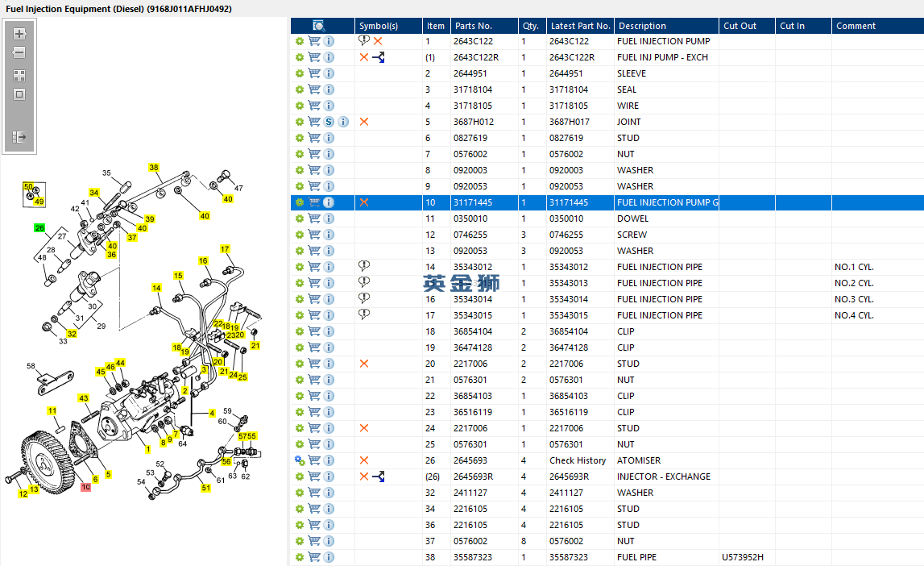Click callout 43 in the diagram

tap(84, 398)
